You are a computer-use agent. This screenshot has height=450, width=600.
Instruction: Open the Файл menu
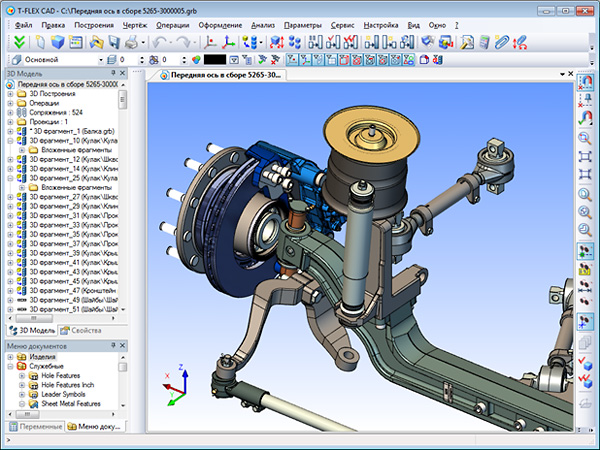pyautogui.click(x=23, y=25)
